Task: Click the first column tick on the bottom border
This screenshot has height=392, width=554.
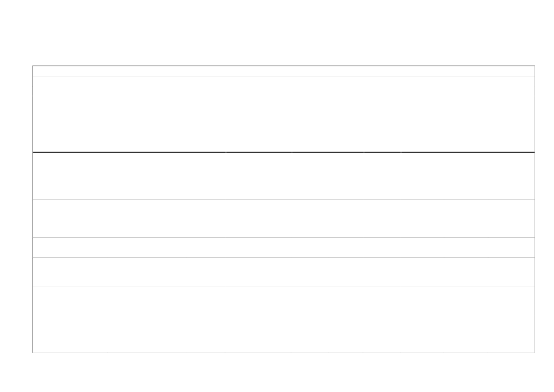Action: point(108,352)
